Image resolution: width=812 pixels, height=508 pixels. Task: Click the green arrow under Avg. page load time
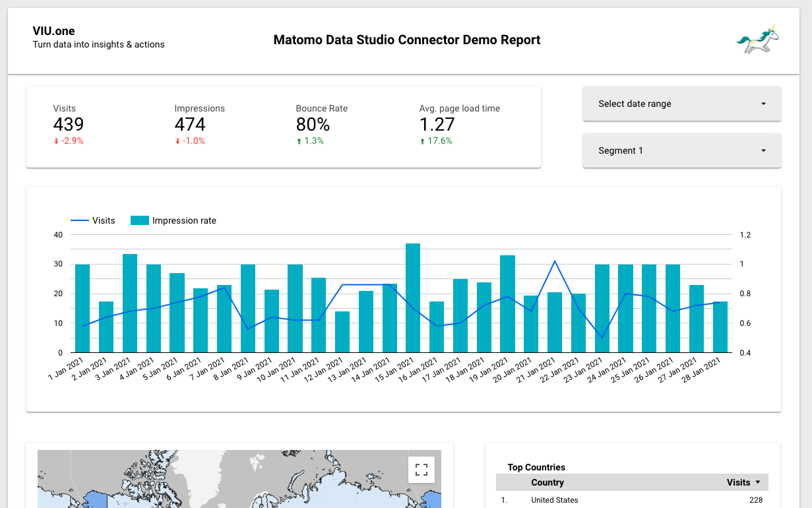(x=423, y=141)
